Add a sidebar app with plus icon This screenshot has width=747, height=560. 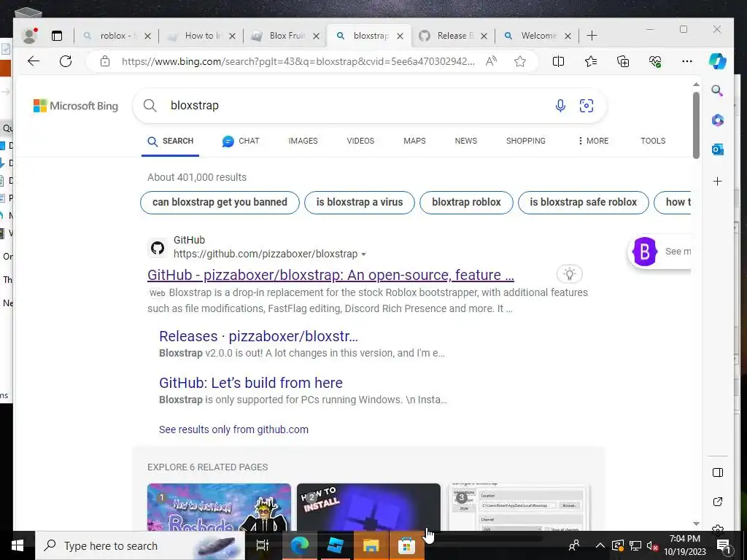(x=718, y=181)
